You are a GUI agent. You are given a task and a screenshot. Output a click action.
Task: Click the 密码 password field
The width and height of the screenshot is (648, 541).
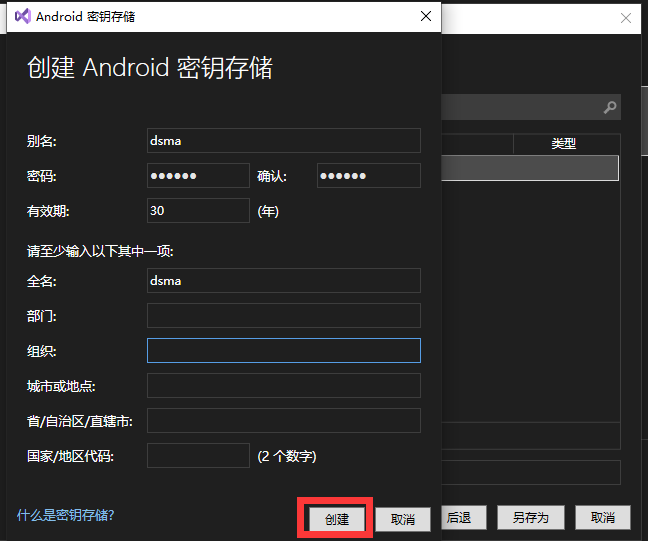click(198, 176)
